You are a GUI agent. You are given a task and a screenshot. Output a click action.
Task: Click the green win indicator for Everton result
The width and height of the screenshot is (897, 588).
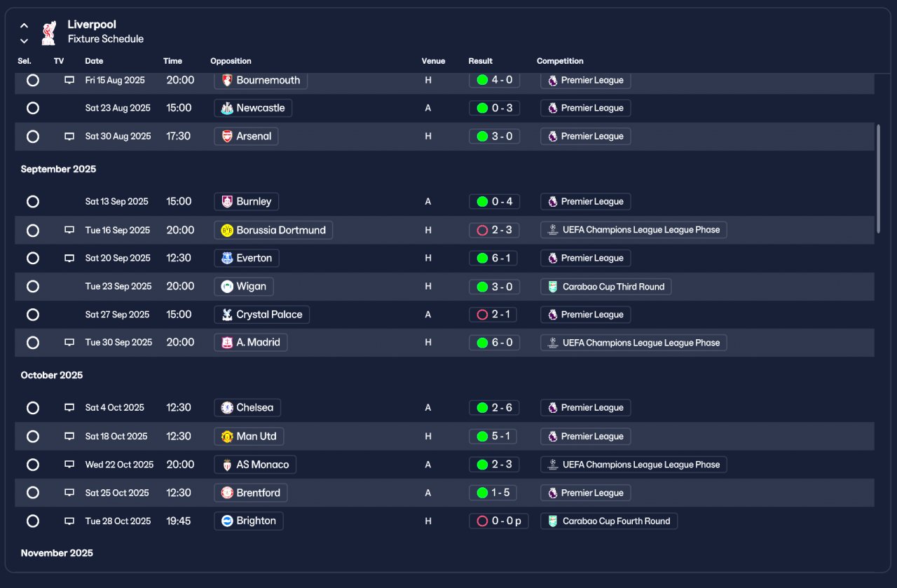[x=482, y=259]
